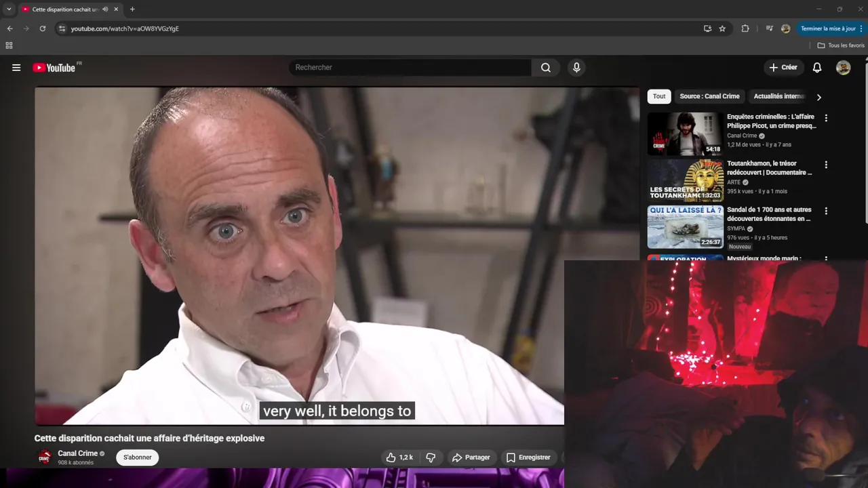This screenshot has height=488, width=868.
Task: Reload the page
Action: [x=42, y=28]
